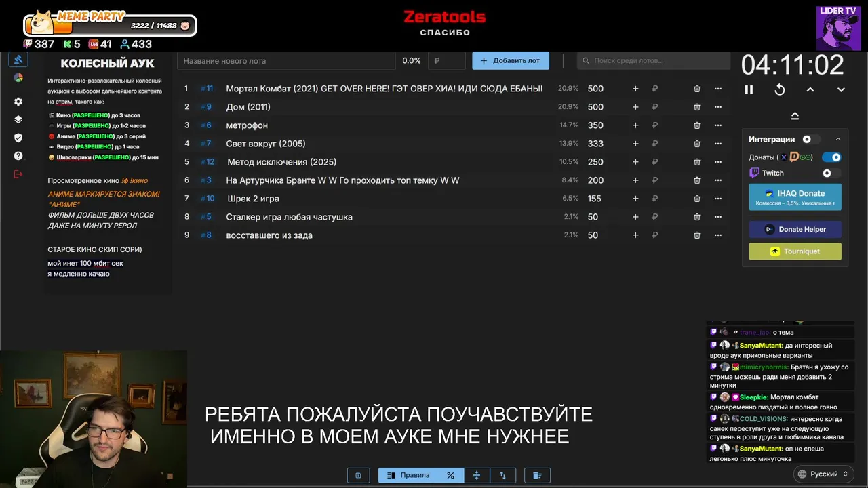Click plus icon for Сталкер игра row
This screenshot has width=868, height=488.
635,217
